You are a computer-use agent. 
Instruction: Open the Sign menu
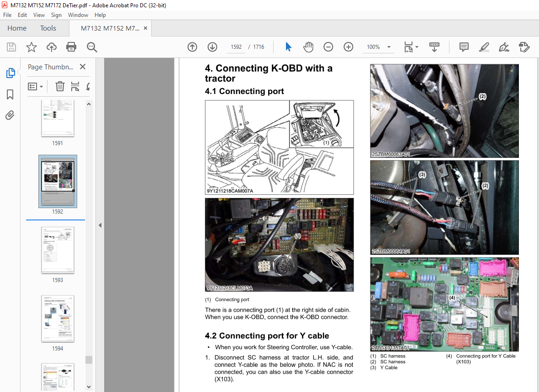click(56, 15)
